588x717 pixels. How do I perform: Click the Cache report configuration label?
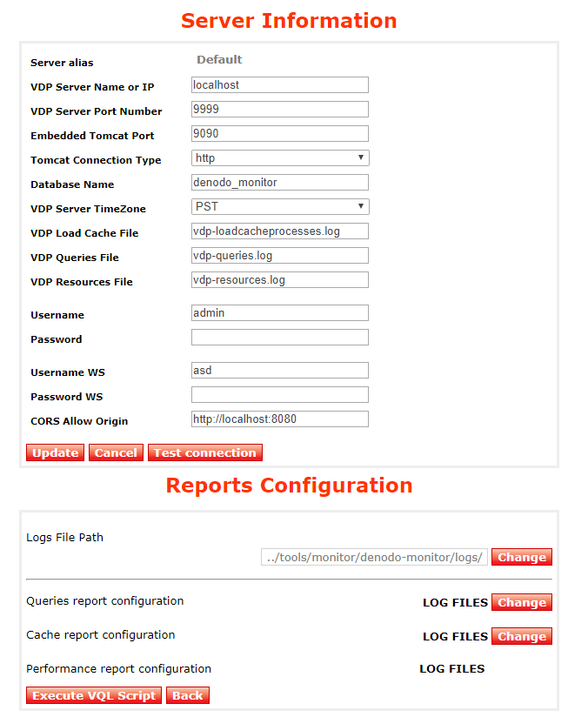pyautogui.click(x=101, y=635)
